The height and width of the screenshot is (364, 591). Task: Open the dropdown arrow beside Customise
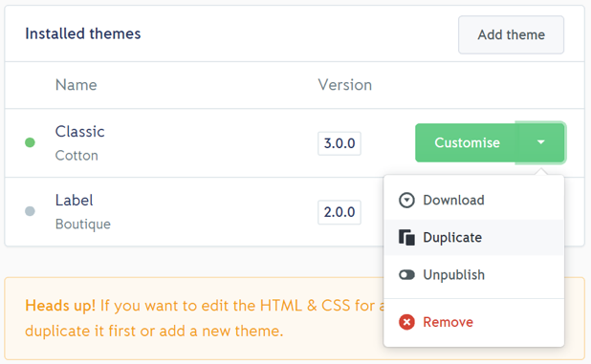tap(540, 142)
